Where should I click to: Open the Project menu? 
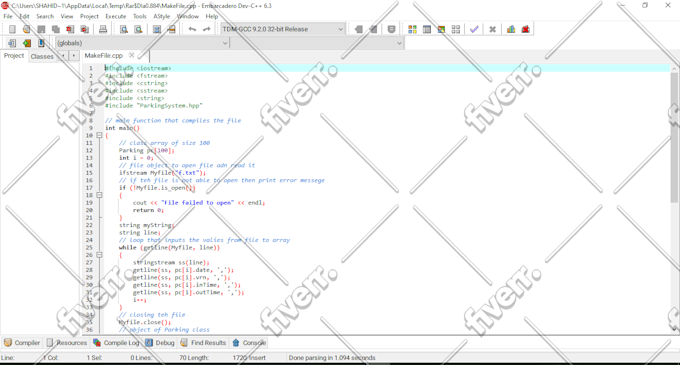click(x=89, y=16)
